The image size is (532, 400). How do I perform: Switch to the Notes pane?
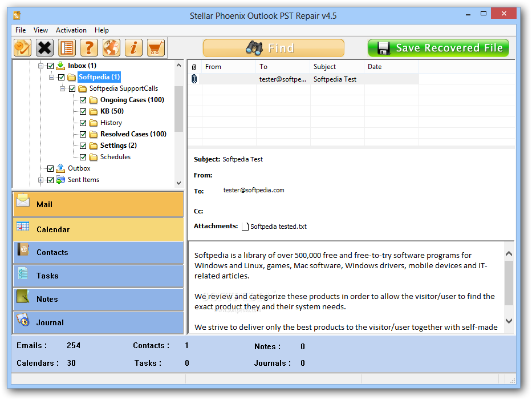point(99,299)
